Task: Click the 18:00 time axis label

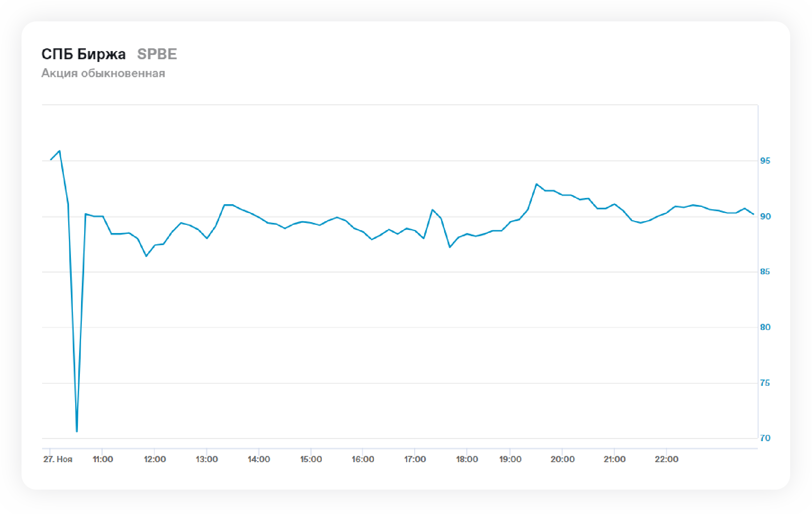Action: [467, 459]
